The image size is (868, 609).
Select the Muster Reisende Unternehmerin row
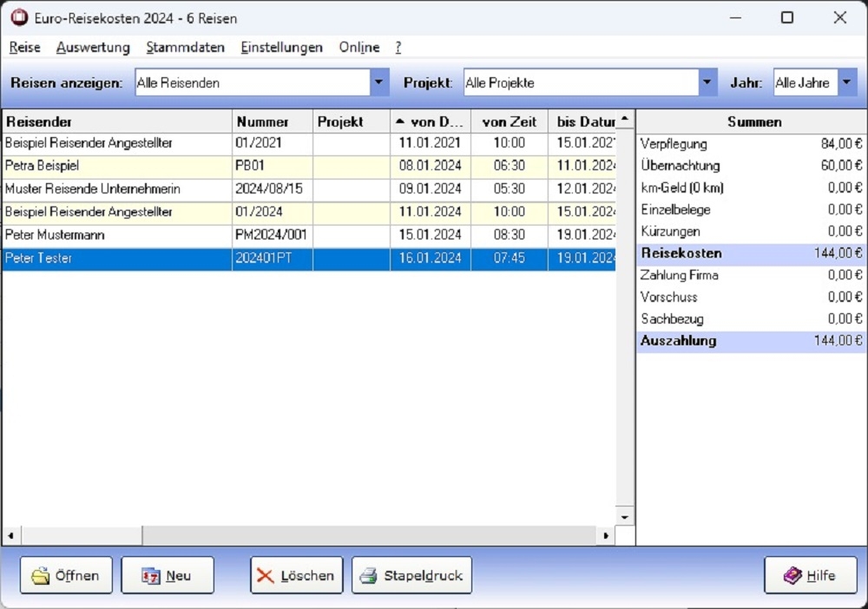(x=309, y=189)
